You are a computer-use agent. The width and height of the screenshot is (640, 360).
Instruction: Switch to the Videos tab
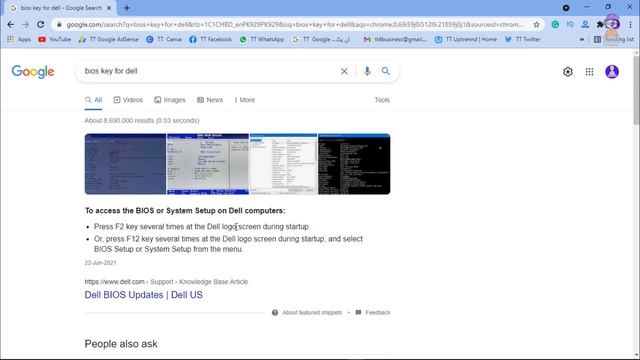[x=128, y=100]
